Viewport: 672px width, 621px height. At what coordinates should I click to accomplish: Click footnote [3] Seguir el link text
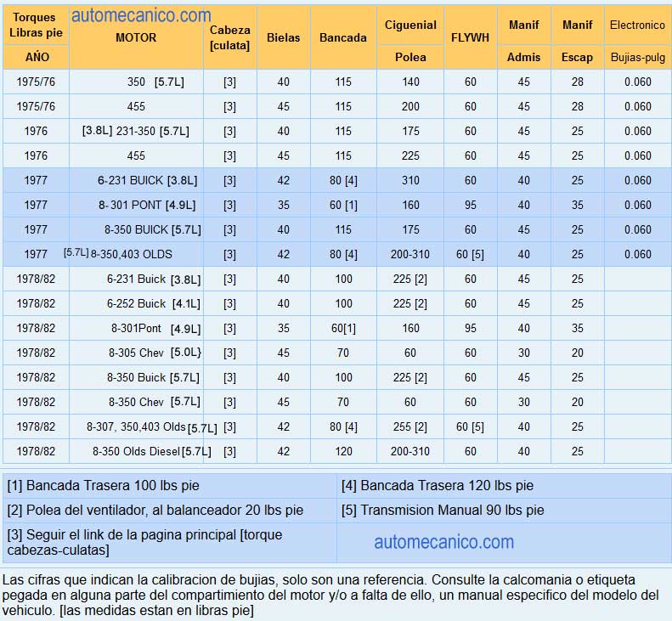[145, 542]
